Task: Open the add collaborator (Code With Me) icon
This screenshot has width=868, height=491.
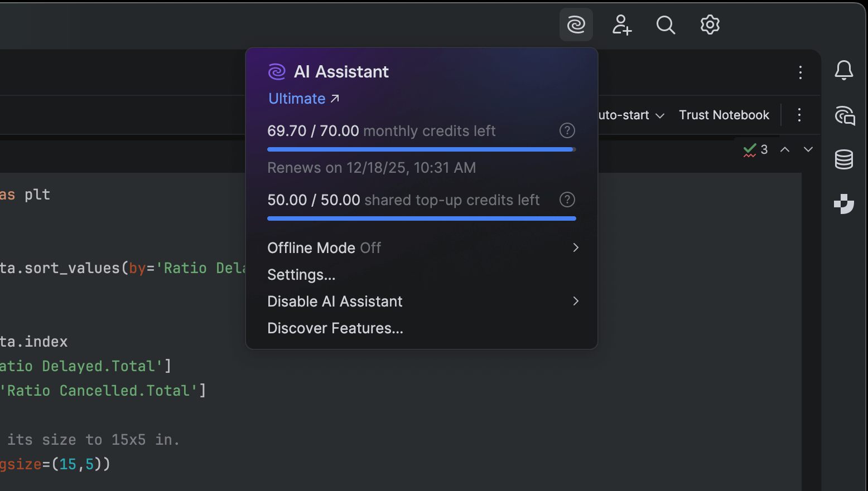Action: coord(621,25)
